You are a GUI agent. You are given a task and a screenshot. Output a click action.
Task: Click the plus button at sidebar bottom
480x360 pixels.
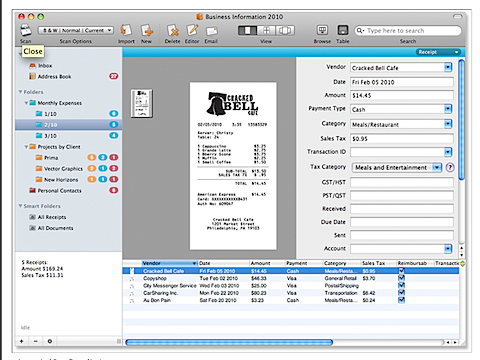(x=22, y=341)
